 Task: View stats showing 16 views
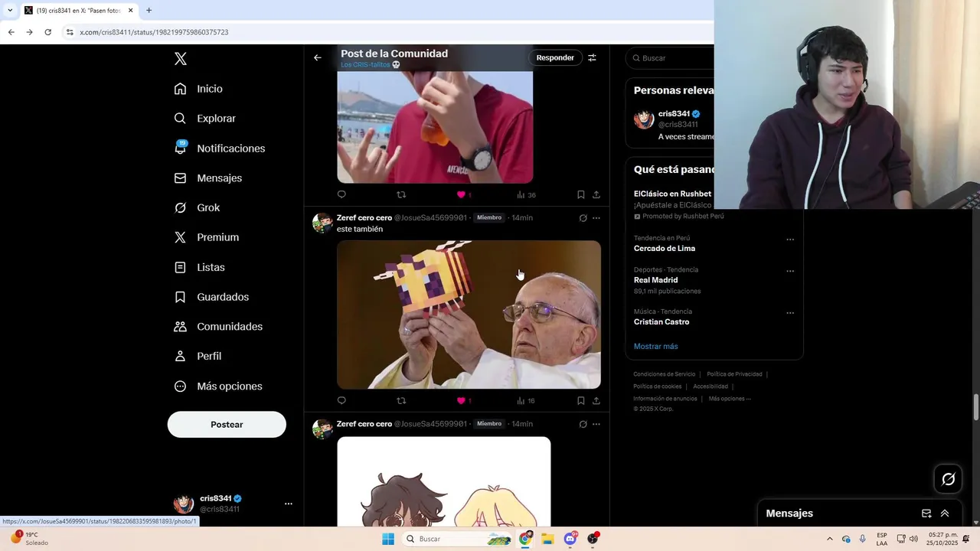(x=526, y=401)
